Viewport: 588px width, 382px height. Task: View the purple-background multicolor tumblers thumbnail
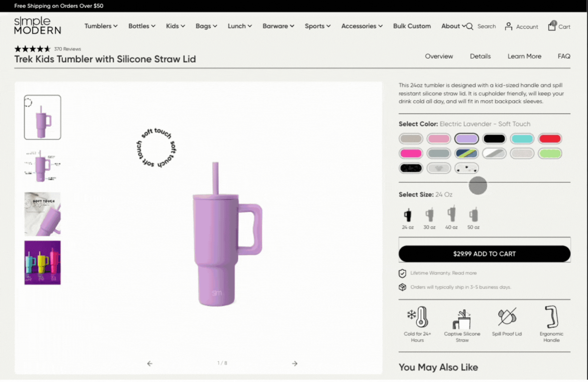pyautogui.click(x=42, y=263)
